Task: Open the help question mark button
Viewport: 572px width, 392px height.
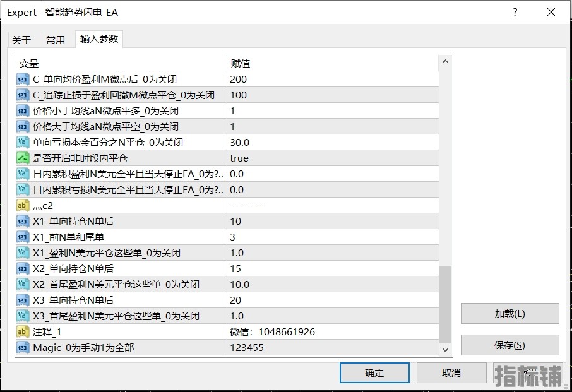Action: 515,13
